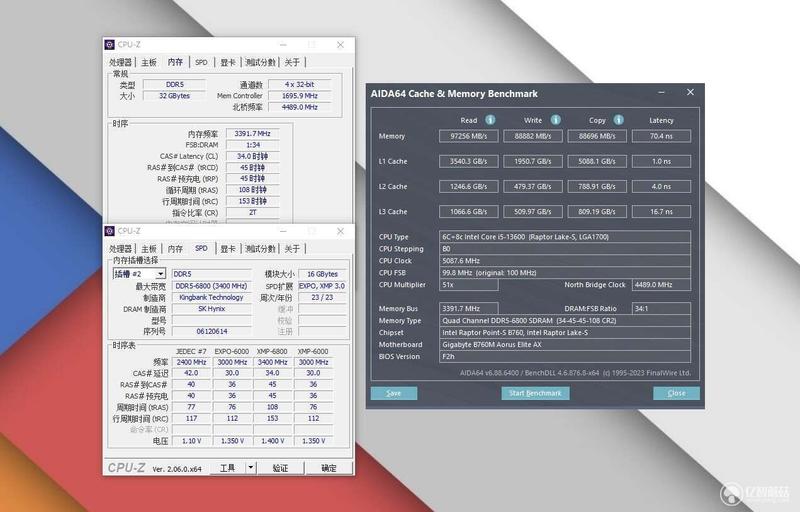The width and height of the screenshot is (800, 512).
Task: Open 显卡 tab in lower CPU-Z window
Action: [x=228, y=249]
